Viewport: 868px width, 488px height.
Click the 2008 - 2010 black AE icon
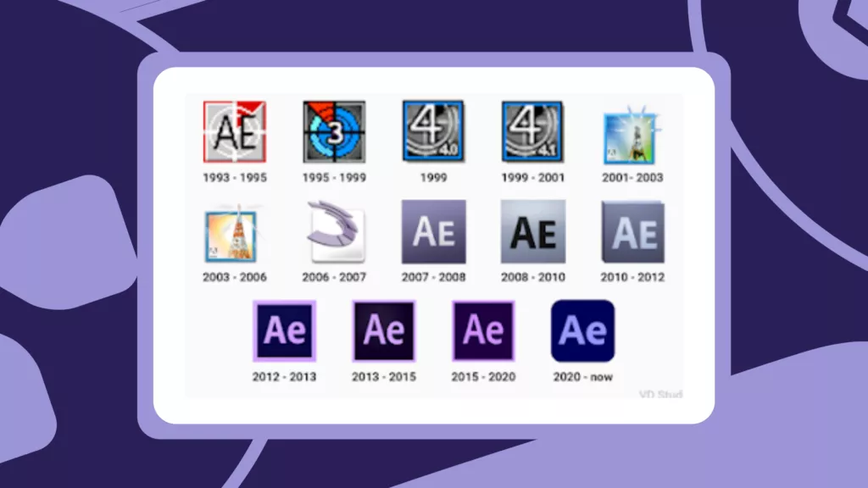533,232
